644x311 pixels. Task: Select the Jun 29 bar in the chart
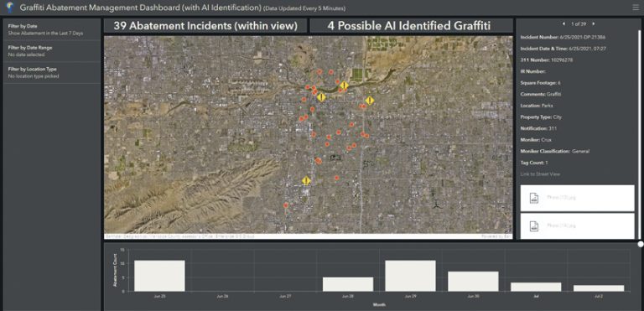point(410,276)
